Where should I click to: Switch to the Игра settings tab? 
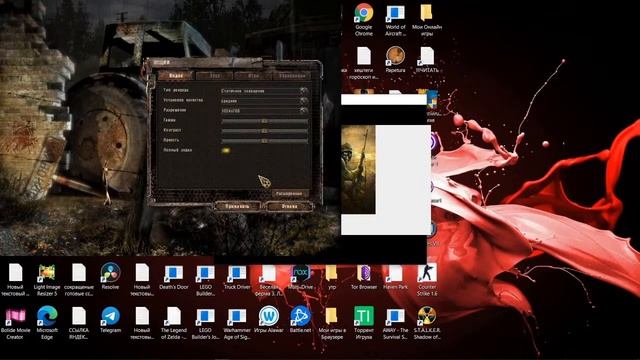click(253, 76)
